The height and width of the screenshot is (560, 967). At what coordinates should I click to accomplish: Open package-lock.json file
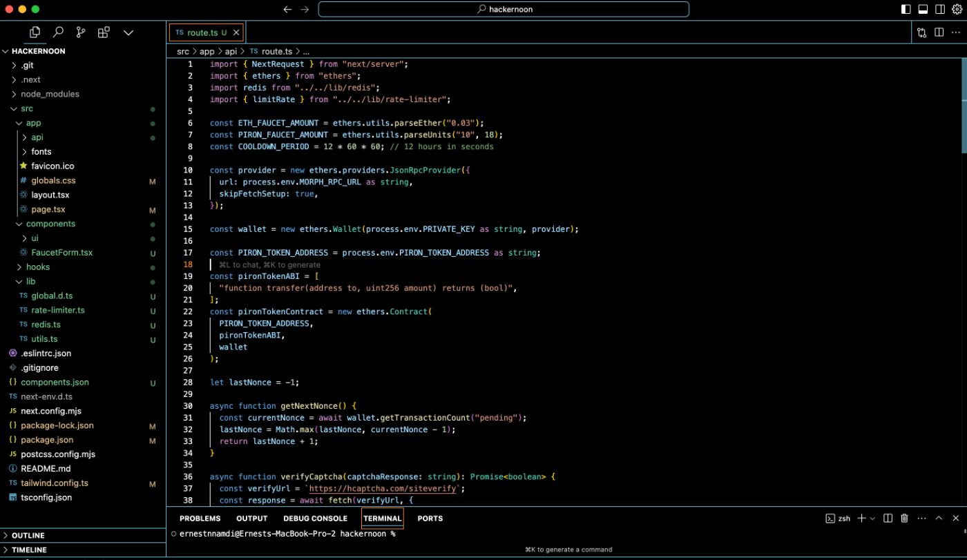(83, 425)
